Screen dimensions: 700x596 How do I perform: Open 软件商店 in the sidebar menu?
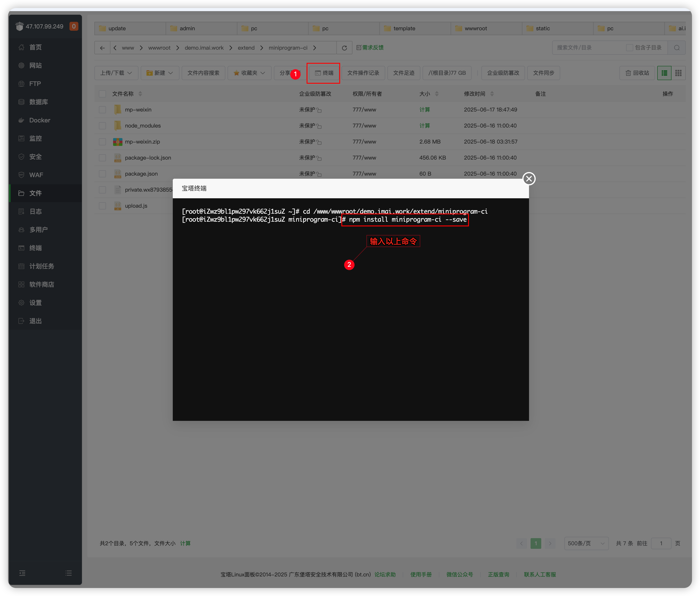pos(42,284)
